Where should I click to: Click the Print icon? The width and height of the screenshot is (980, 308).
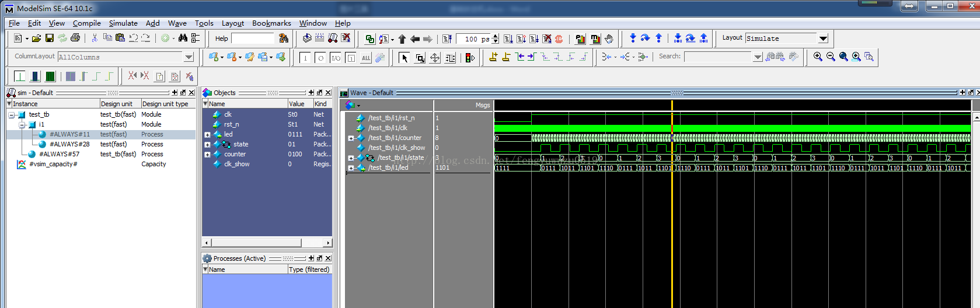click(x=75, y=38)
